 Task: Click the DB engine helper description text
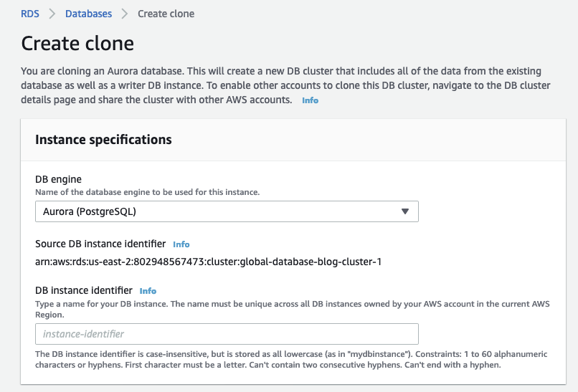[147, 192]
